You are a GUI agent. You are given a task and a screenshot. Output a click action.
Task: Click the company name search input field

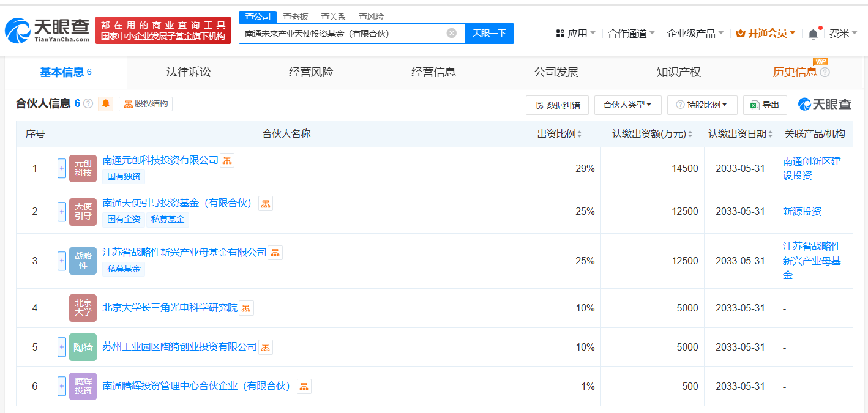(x=343, y=34)
